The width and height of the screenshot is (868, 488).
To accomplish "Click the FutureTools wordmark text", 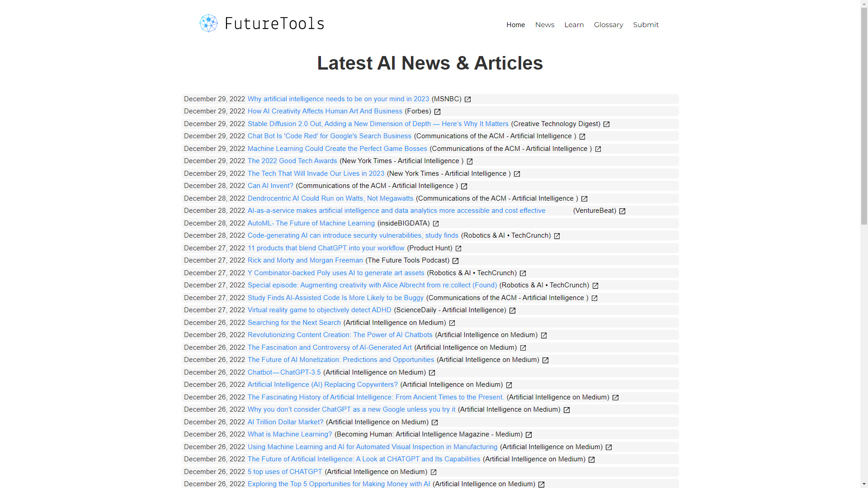I will [274, 23].
